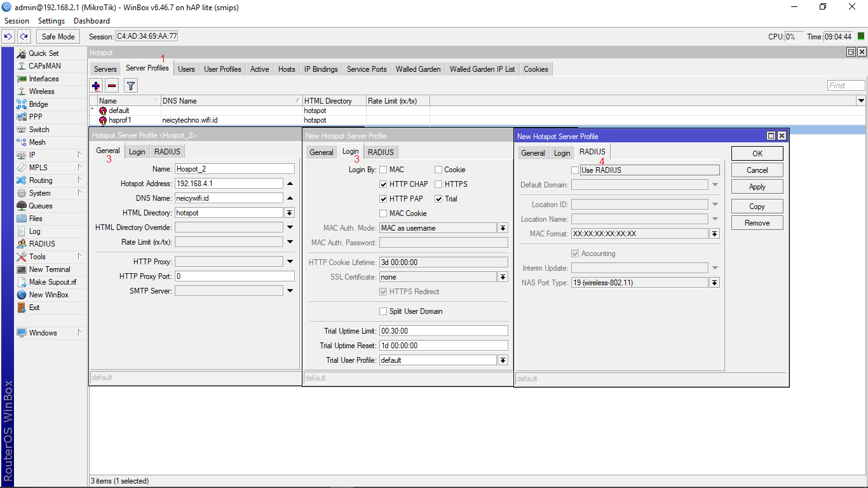Open the MAC Auth. Mode dropdown
The image size is (868, 488).
point(503,228)
